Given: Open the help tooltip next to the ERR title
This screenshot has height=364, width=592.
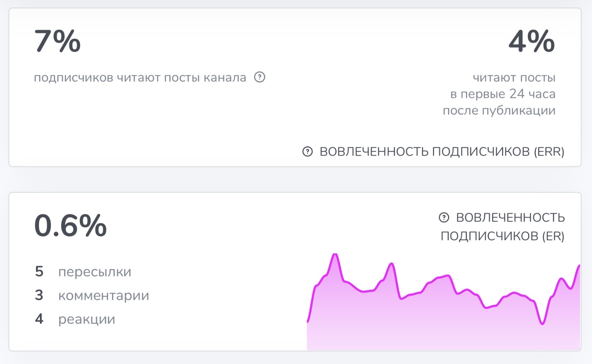Looking at the screenshot, I should tap(307, 152).
